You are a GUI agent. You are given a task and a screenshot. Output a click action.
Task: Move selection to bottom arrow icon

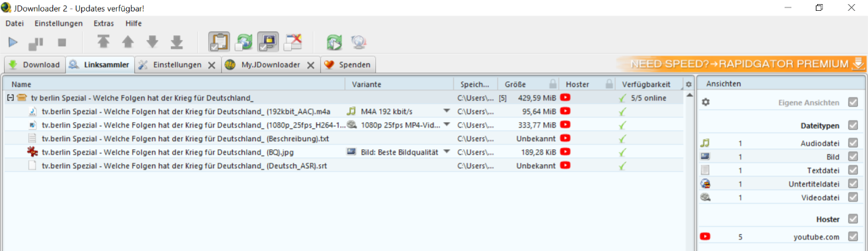(x=176, y=42)
